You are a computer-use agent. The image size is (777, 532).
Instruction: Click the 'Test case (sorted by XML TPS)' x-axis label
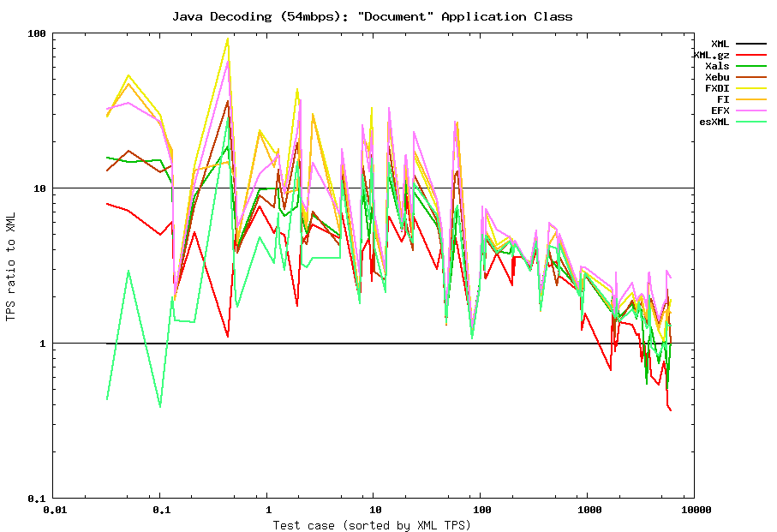[x=372, y=524]
